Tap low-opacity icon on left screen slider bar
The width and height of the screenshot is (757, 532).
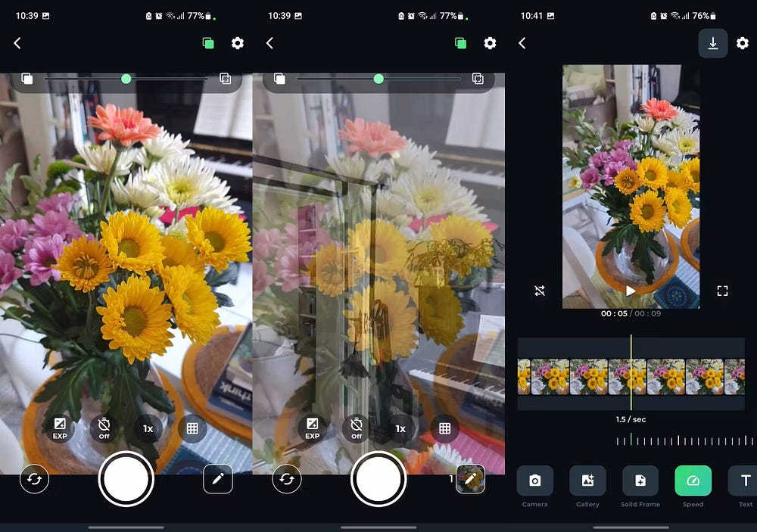pyautogui.click(x=27, y=79)
